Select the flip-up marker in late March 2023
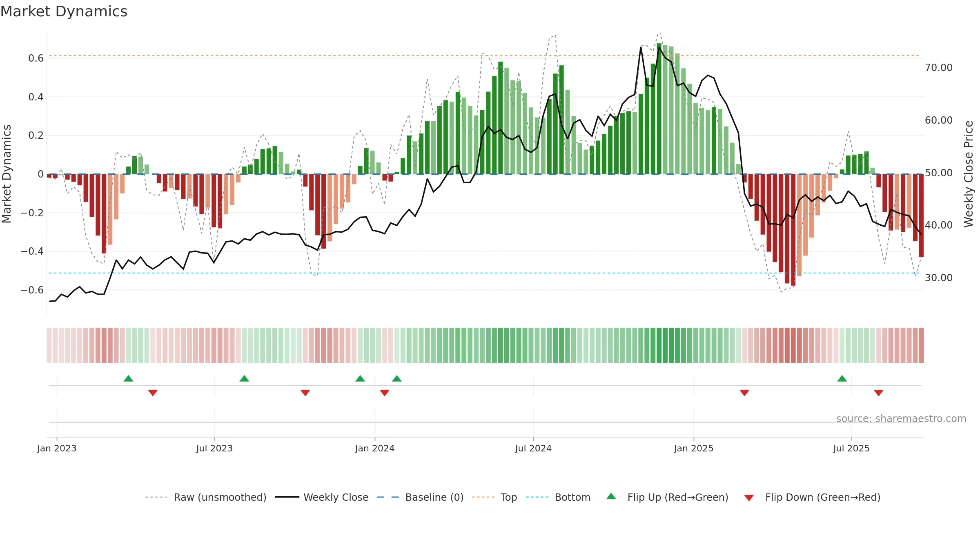The height and width of the screenshot is (551, 980). pos(128,378)
